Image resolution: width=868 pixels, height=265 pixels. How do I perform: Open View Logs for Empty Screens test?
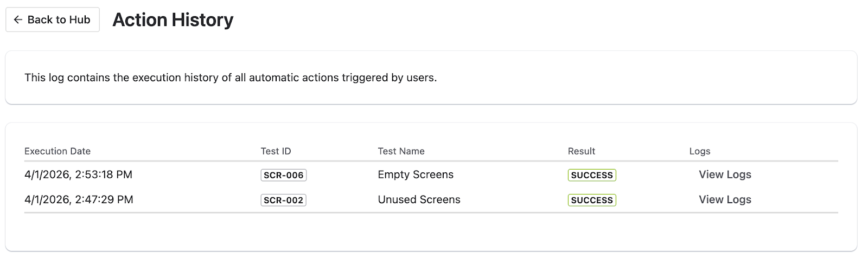[x=725, y=174]
